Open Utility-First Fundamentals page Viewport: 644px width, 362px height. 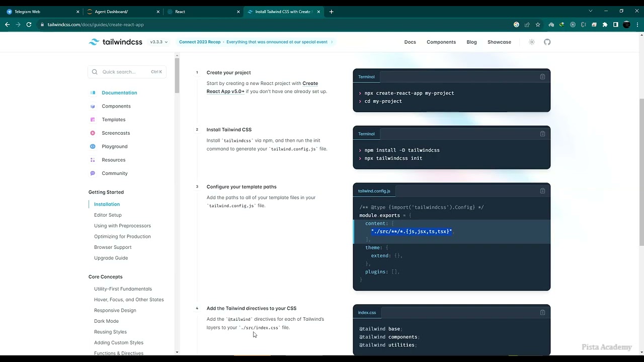point(123,289)
